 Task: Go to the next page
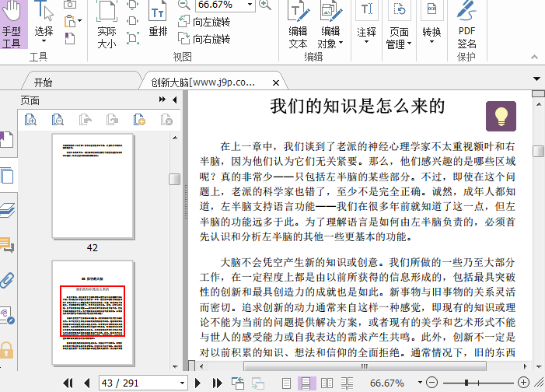pyautogui.click(x=197, y=383)
